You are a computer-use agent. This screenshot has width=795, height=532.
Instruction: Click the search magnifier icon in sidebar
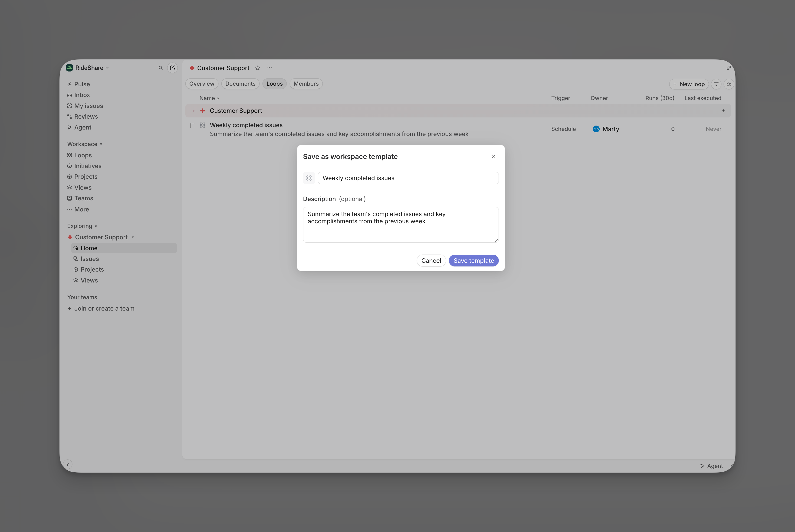click(160, 68)
